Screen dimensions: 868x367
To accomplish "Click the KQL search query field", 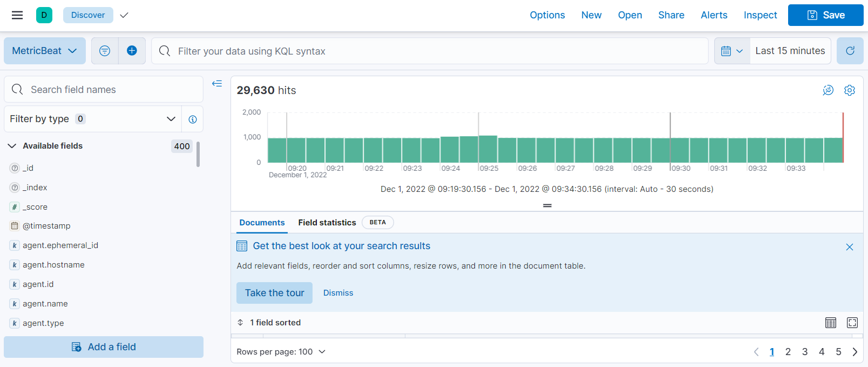I will tap(432, 51).
